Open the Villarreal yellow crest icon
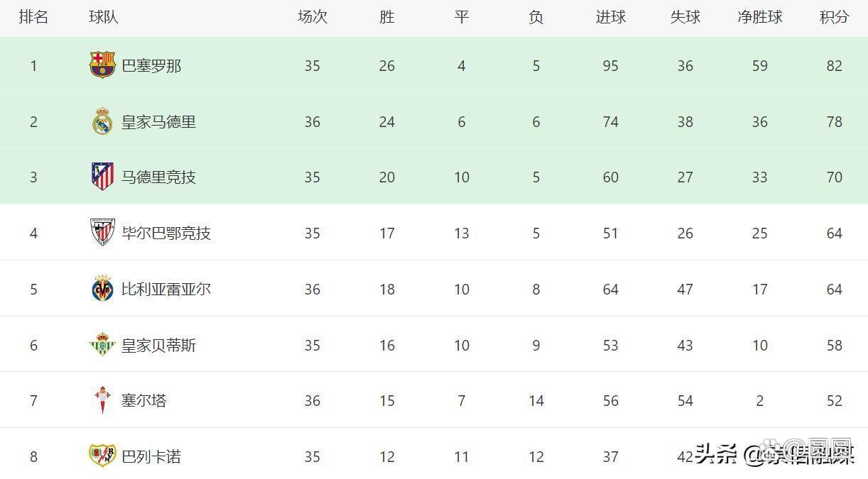Image resolution: width=868 pixels, height=479 pixels. (102, 289)
